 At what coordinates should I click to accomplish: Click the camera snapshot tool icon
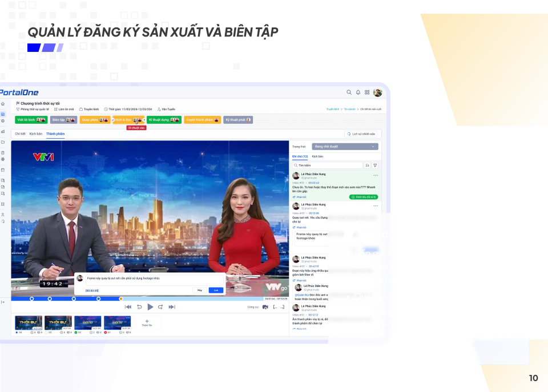(x=265, y=307)
